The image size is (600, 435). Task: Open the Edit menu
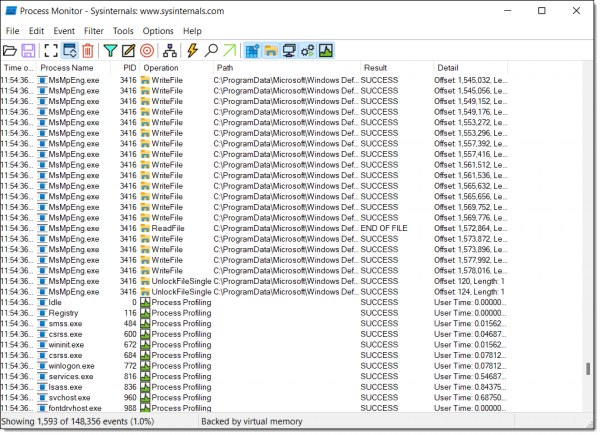(36, 31)
